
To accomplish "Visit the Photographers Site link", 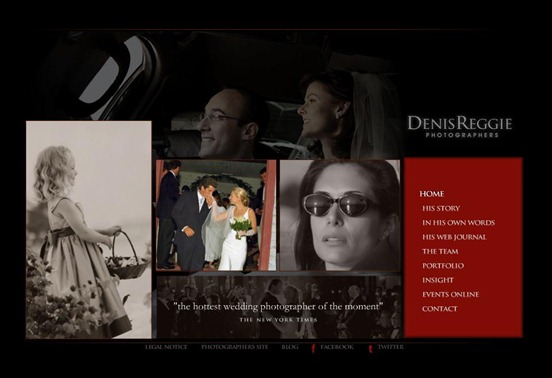I will [234, 347].
